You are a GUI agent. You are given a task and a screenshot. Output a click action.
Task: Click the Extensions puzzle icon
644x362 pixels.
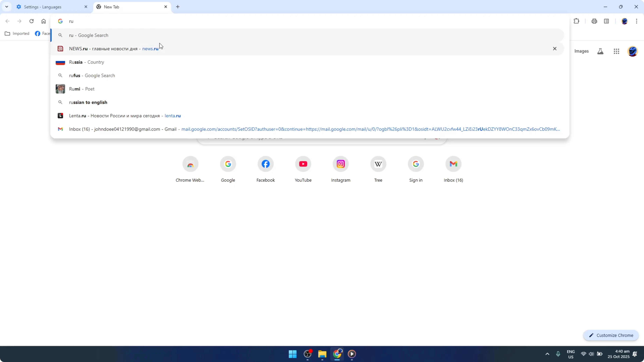coord(576,21)
